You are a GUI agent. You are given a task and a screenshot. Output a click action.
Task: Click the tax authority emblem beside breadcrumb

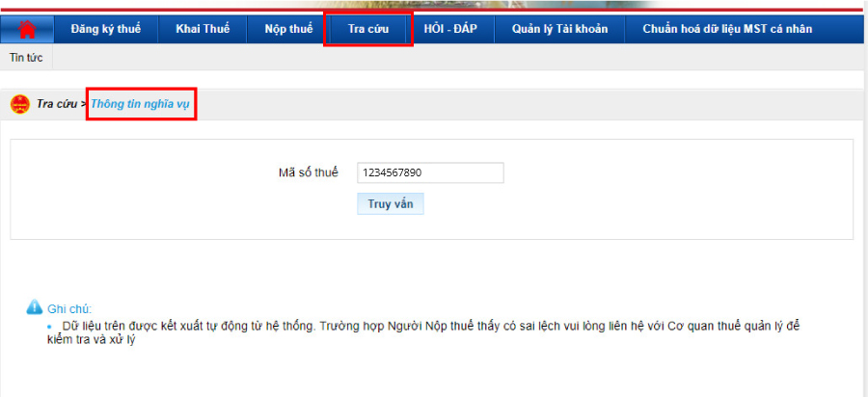[x=19, y=104]
